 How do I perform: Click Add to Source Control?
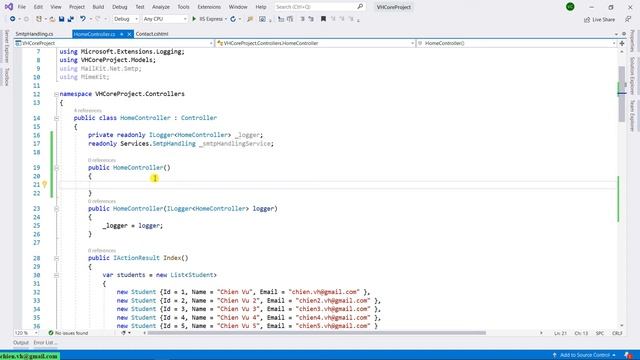pyautogui.click(x=584, y=355)
